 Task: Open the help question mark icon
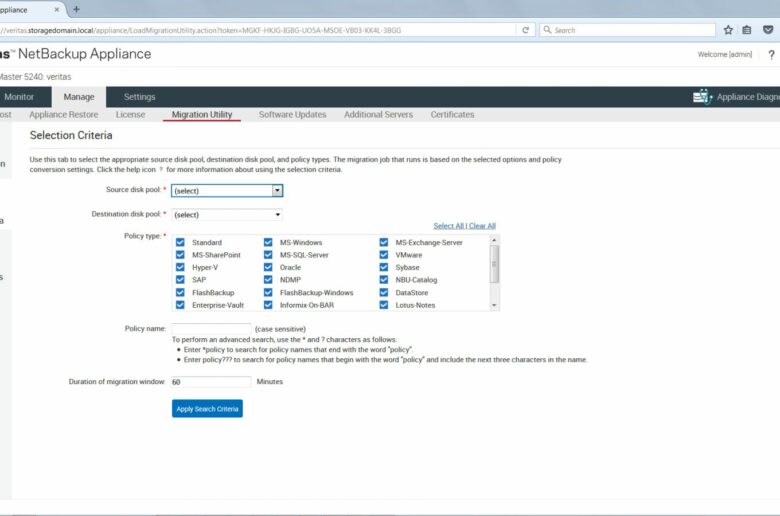coord(771,55)
